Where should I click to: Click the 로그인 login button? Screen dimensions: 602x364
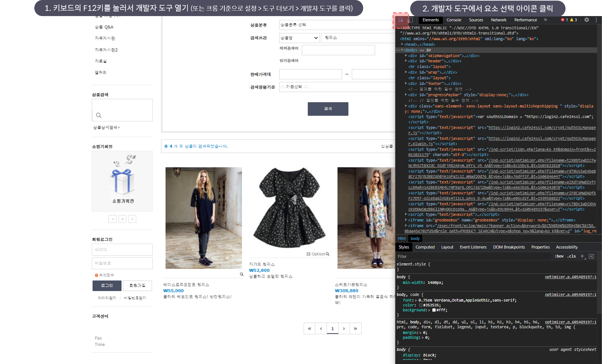(107, 285)
